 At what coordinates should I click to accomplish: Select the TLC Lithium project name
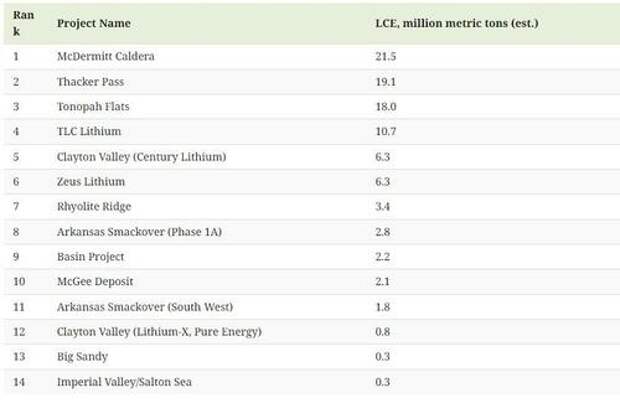point(89,131)
